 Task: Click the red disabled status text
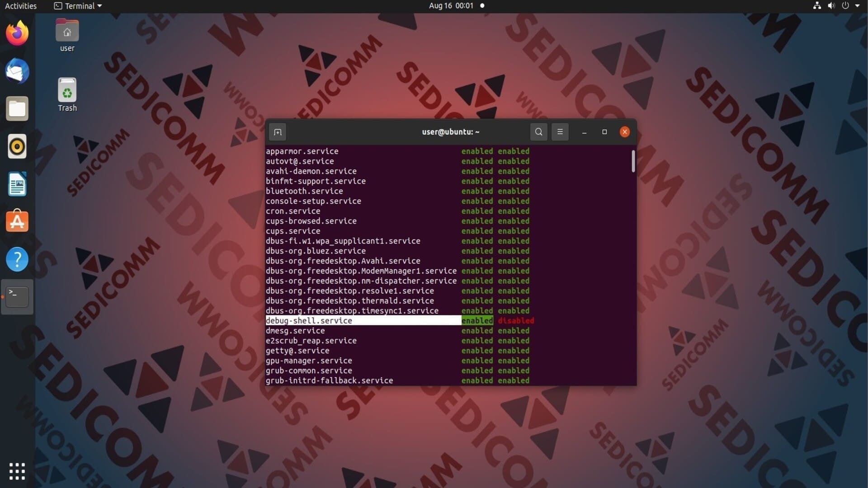pyautogui.click(x=516, y=320)
